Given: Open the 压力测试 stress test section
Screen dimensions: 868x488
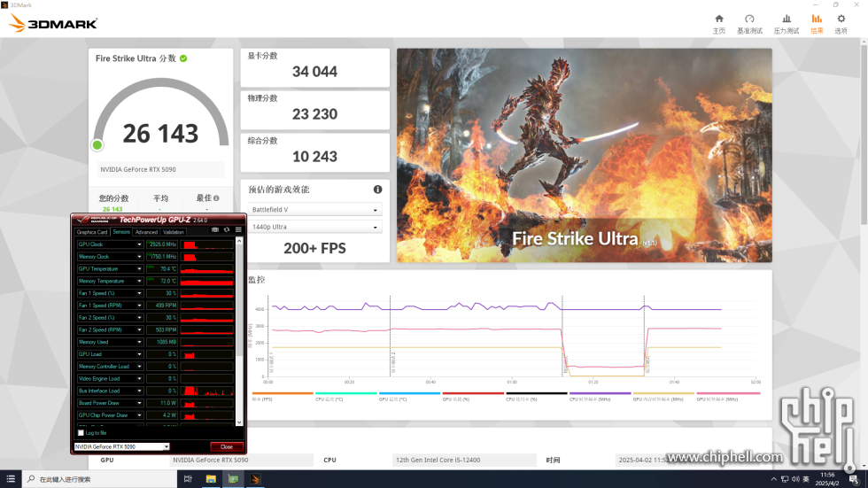Looking at the screenshot, I should point(787,24).
